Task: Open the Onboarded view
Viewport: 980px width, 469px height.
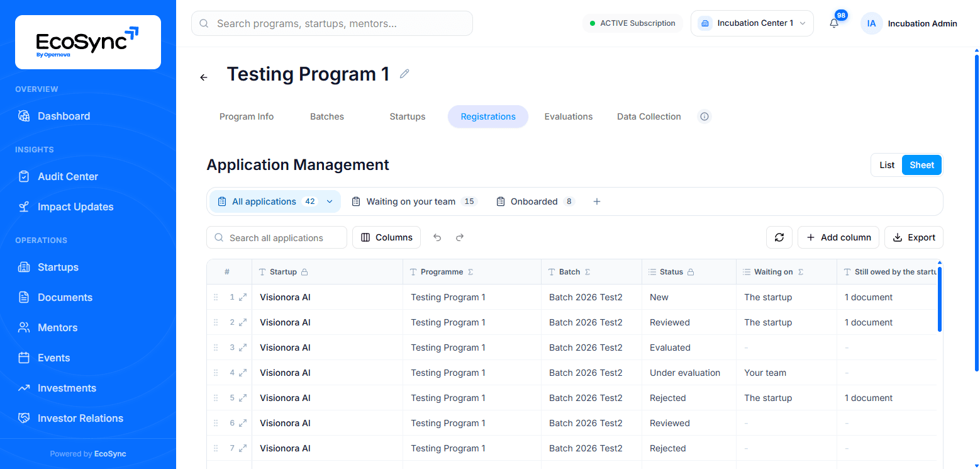Action: click(535, 201)
